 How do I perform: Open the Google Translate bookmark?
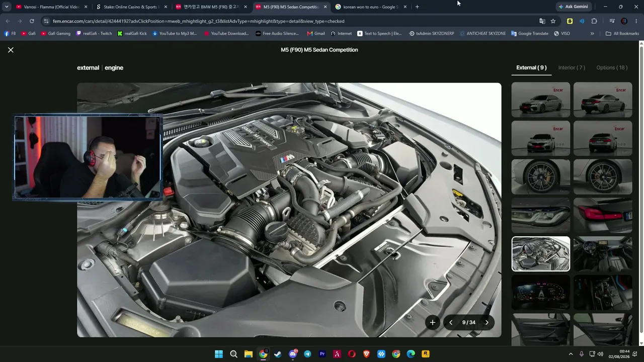coord(530,34)
